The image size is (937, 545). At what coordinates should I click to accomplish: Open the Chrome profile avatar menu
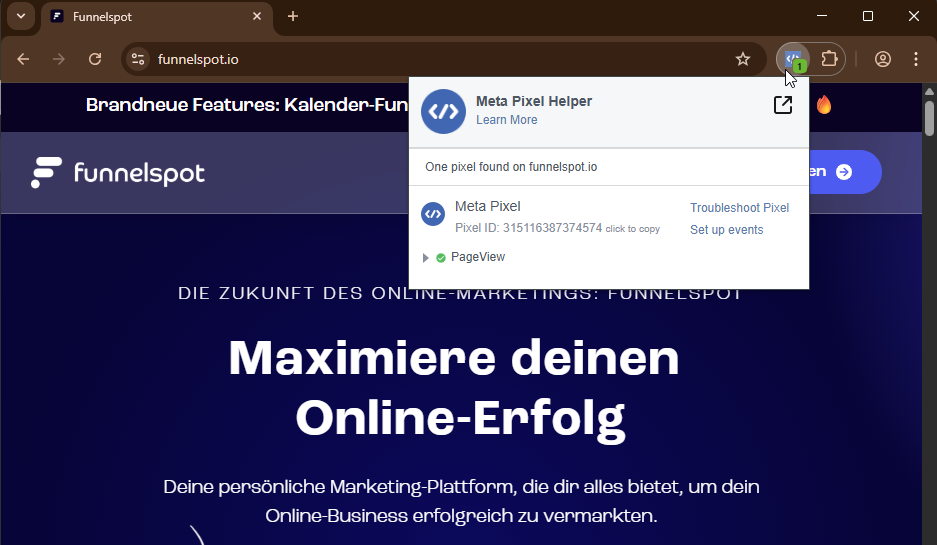(x=883, y=59)
